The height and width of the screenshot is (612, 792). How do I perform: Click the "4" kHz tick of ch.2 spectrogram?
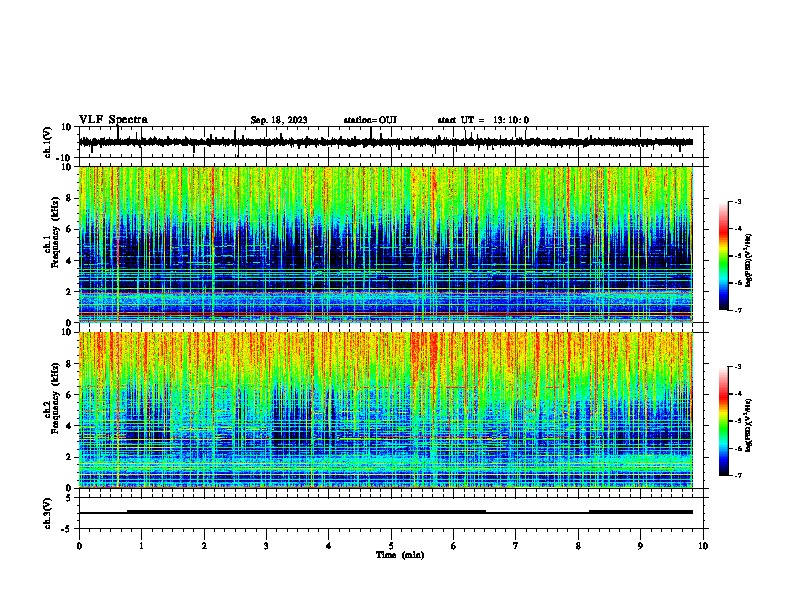click(69, 426)
